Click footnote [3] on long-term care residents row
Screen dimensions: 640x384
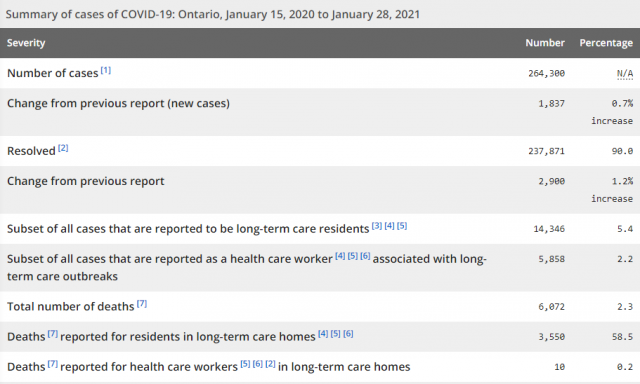377,226
